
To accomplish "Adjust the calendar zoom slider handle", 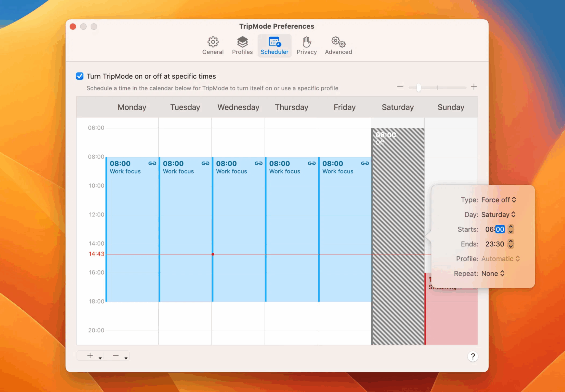I will (x=418, y=87).
